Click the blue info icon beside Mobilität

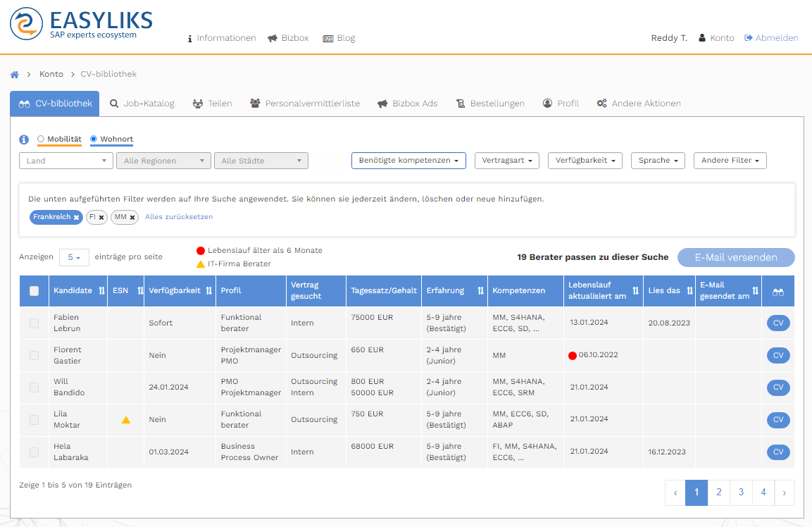click(x=24, y=139)
